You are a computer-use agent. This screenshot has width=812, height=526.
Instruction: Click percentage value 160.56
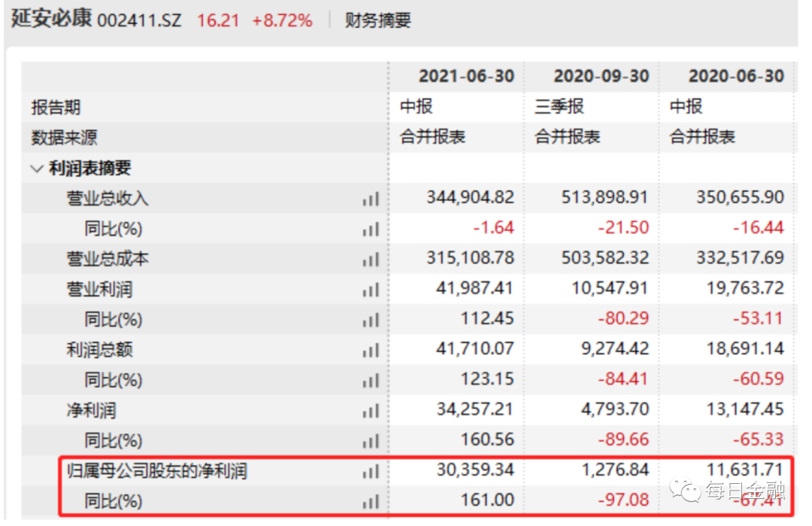(x=487, y=439)
